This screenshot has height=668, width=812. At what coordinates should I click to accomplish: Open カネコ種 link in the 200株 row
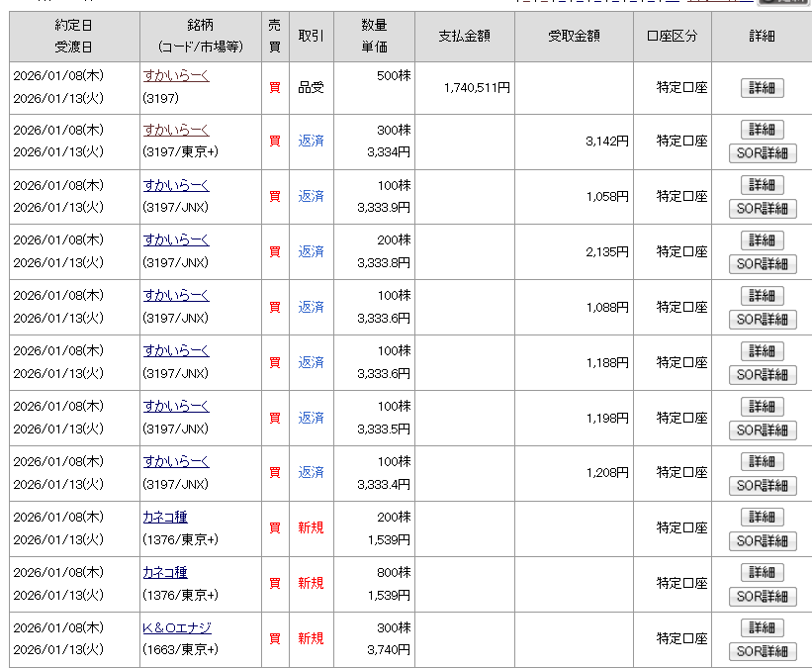(x=165, y=518)
